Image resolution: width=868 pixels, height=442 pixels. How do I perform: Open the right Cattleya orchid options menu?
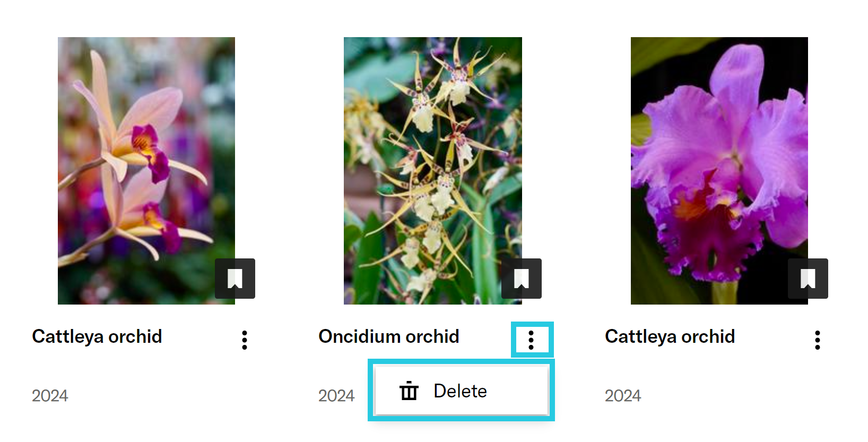[x=818, y=340]
